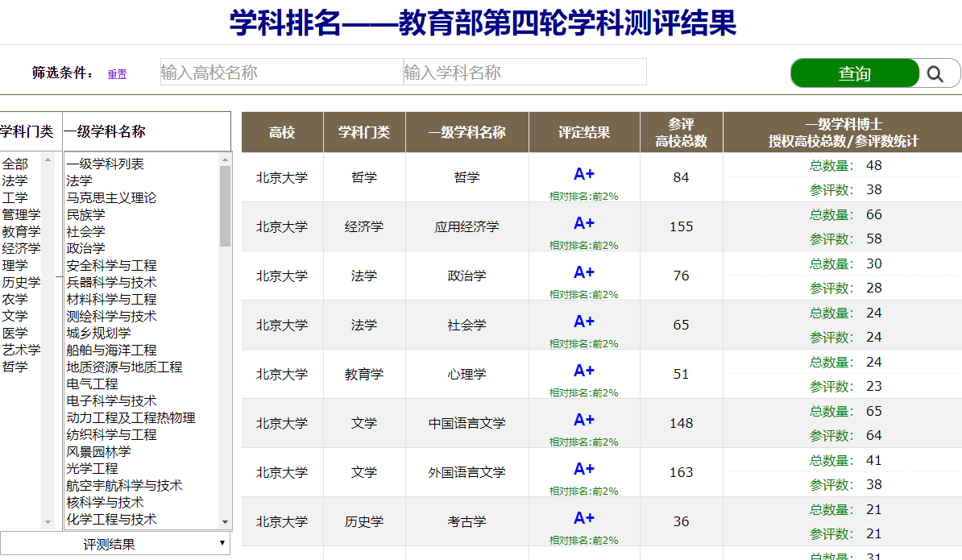Open the 评测结果 dropdown

click(x=114, y=544)
